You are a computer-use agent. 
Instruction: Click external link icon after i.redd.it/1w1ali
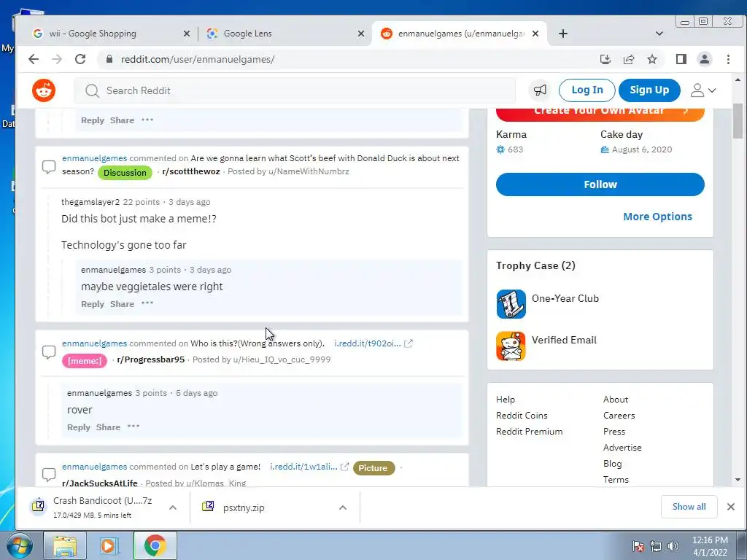point(344,467)
